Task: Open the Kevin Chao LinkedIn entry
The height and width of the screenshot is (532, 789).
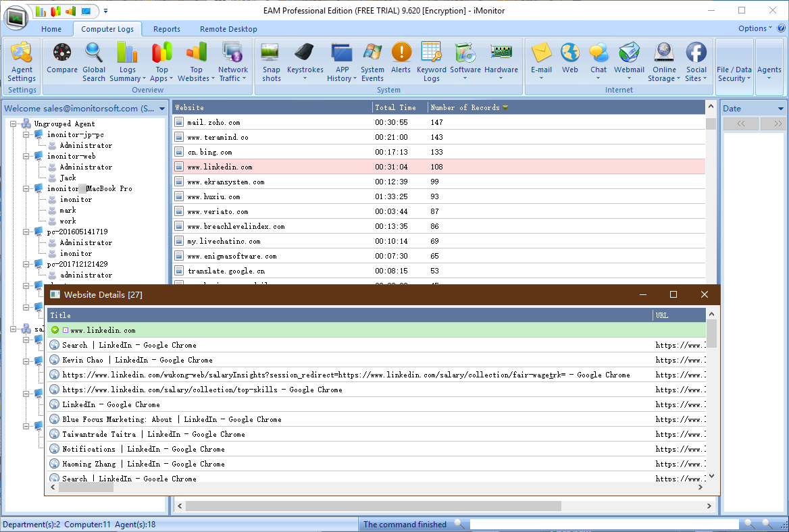Action: click(376, 360)
